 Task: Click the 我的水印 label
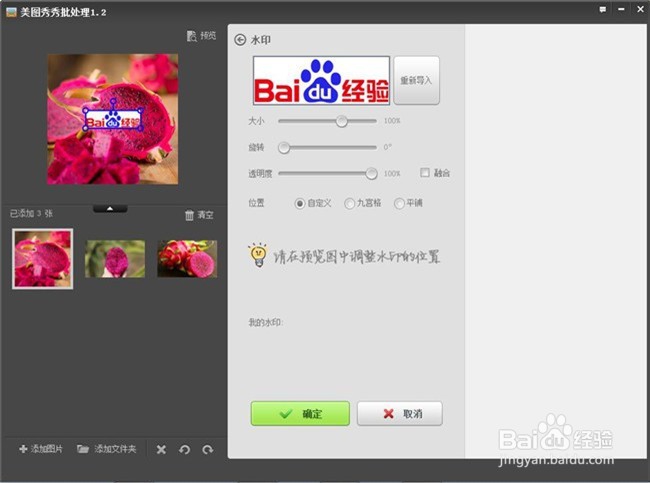click(265, 322)
